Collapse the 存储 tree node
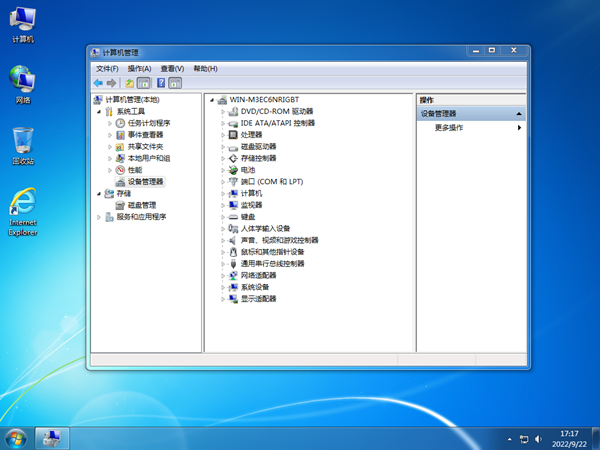 (x=99, y=194)
